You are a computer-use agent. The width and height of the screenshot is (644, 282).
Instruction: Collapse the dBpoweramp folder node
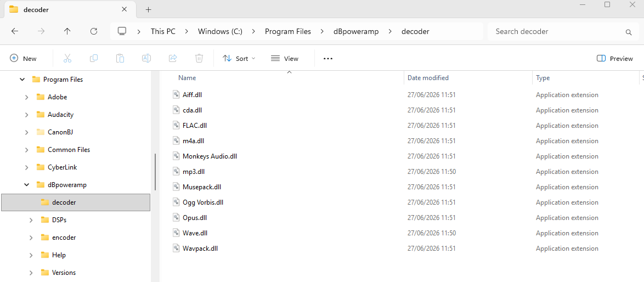(27, 185)
